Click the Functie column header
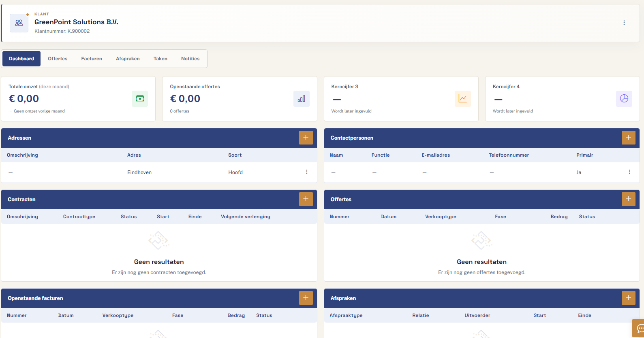 (x=381, y=155)
